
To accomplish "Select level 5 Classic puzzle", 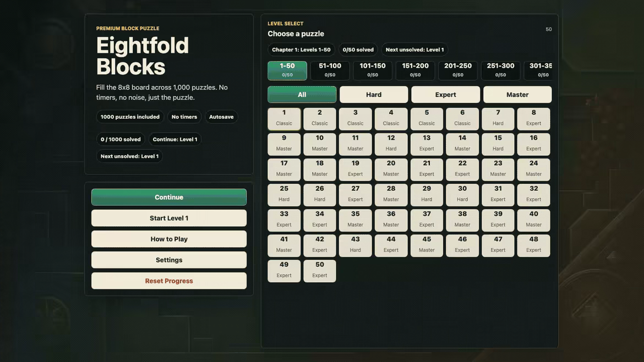I will (427, 119).
